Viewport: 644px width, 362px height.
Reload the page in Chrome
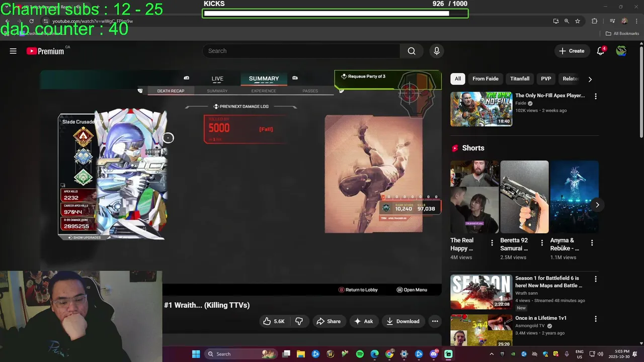31,21
